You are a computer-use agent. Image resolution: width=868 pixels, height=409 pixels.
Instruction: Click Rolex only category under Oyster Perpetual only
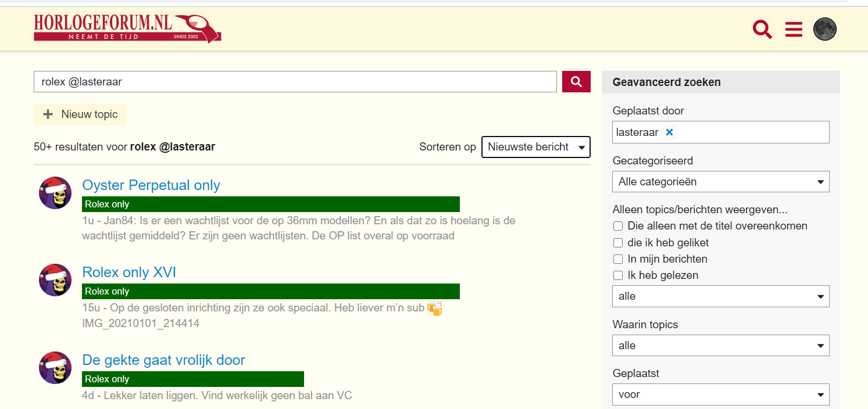[x=271, y=204]
